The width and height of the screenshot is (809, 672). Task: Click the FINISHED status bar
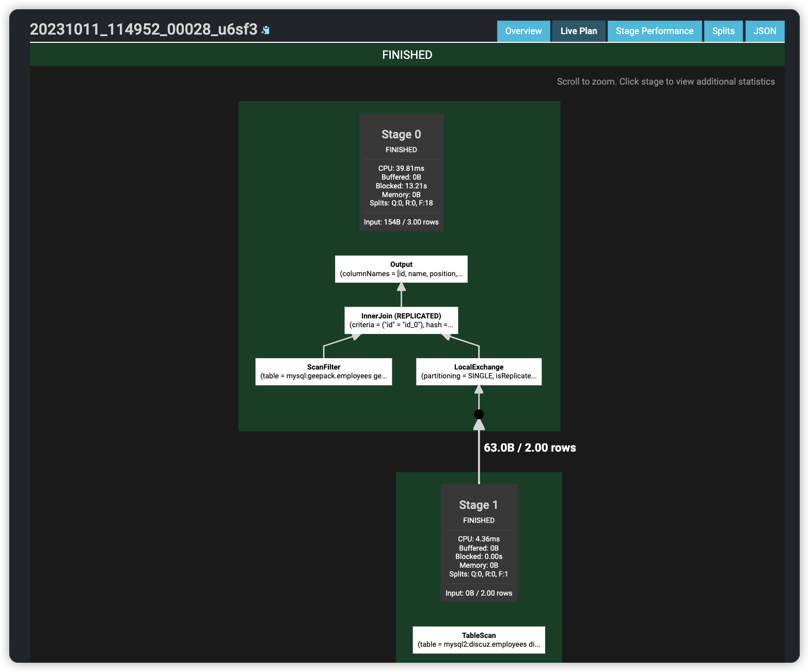point(407,55)
